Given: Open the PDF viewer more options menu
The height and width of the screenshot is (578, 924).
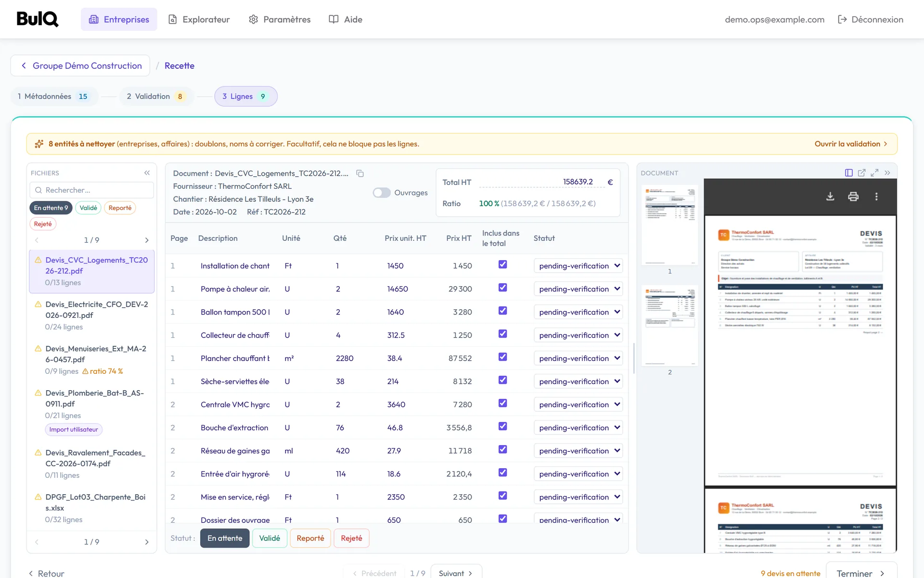Looking at the screenshot, I should click(876, 197).
